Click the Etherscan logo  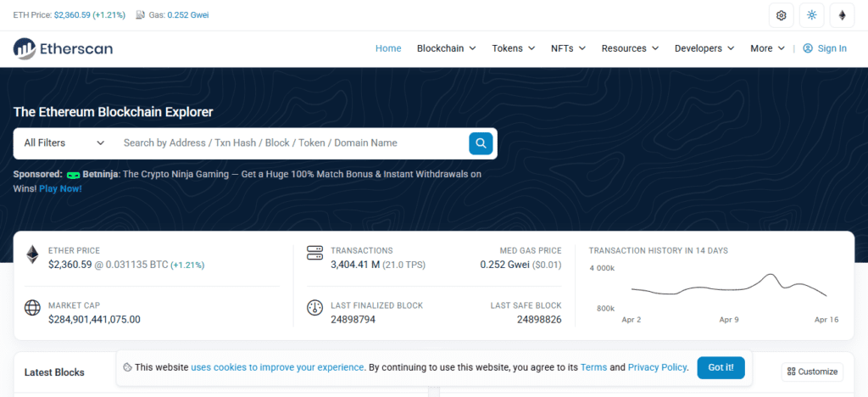(63, 48)
